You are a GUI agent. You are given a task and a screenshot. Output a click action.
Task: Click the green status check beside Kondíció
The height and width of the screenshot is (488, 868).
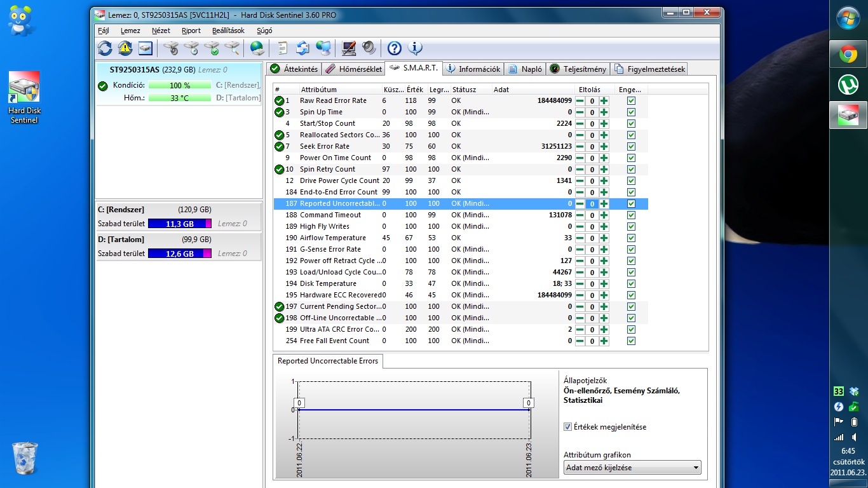(x=103, y=86)
